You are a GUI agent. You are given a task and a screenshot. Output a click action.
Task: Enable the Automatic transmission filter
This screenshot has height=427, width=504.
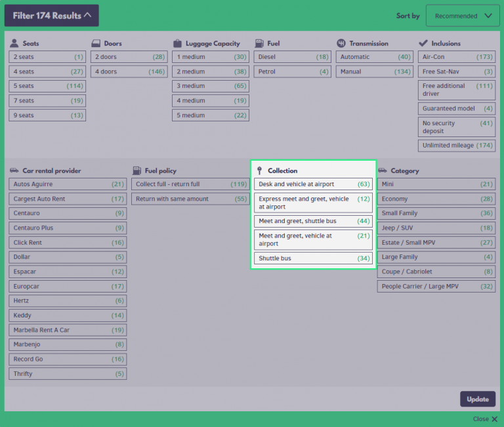point(375,57)
